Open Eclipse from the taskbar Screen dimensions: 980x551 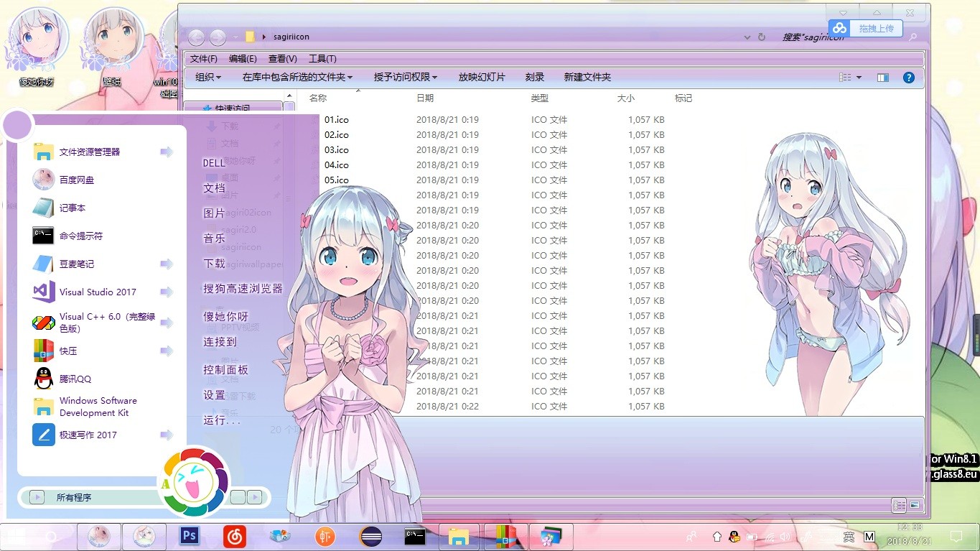(x=371, y=536)
